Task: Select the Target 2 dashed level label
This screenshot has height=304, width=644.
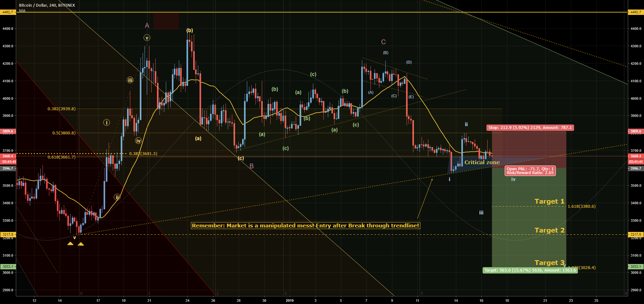Action: point(549,230)
